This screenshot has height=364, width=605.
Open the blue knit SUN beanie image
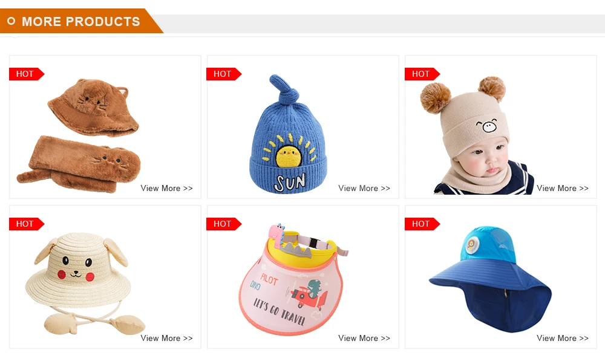coord(288,134)
